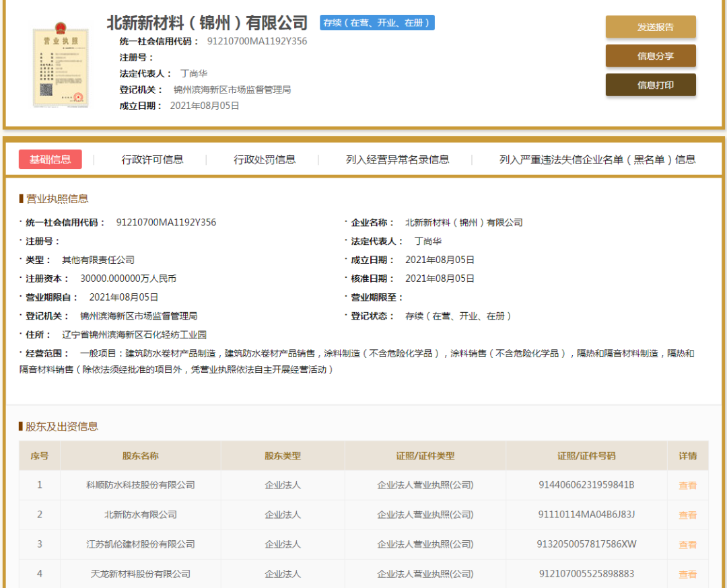Click the 信息打印 button
This screenshot has height=588, width=727.
click(650, 85)
